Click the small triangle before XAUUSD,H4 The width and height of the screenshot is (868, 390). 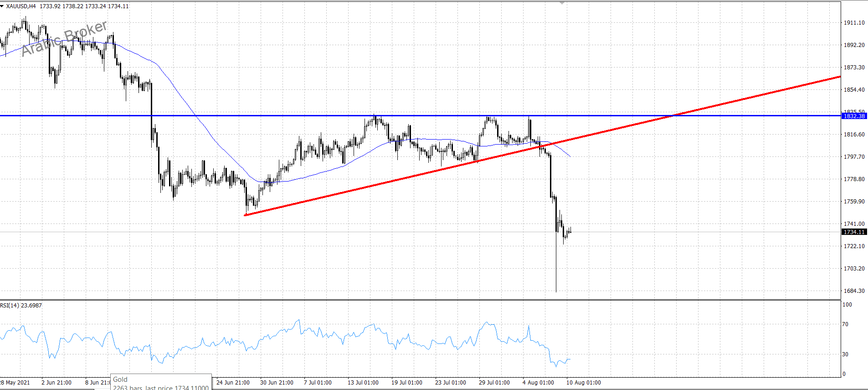[x=2, y=6]
